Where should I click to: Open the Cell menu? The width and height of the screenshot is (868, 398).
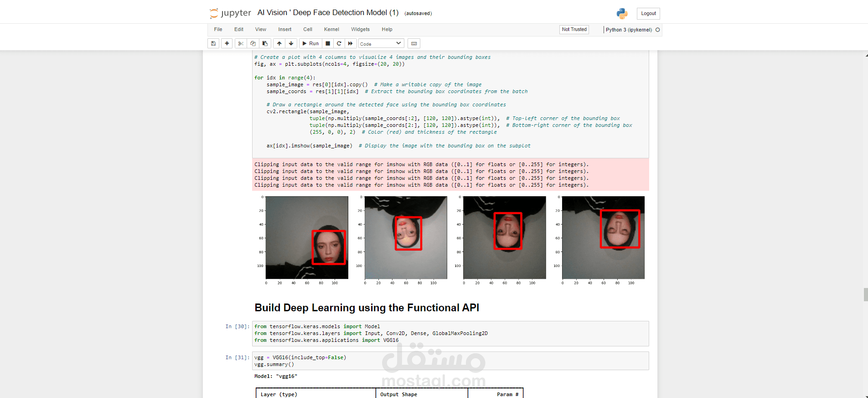click(308, 29)
